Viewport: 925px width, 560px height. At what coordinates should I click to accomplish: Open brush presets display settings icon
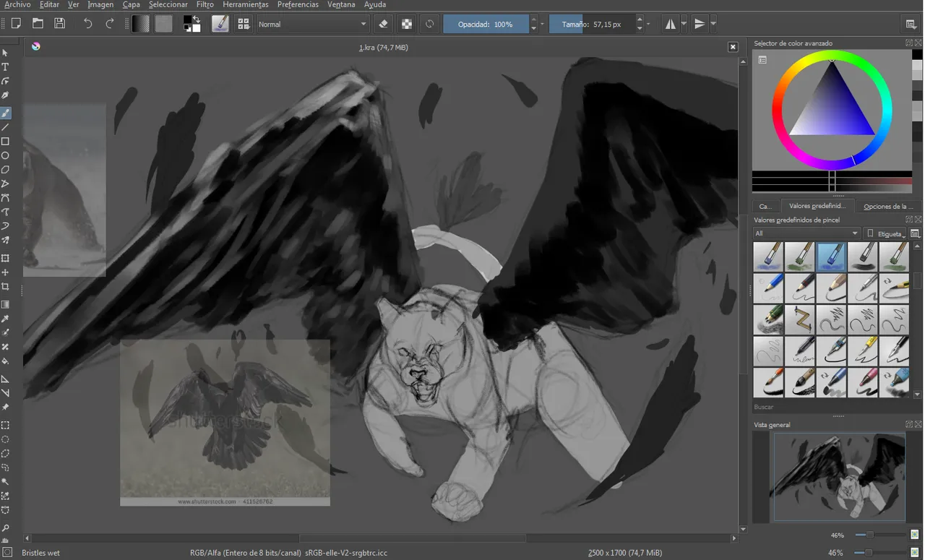tap(915, 233)
